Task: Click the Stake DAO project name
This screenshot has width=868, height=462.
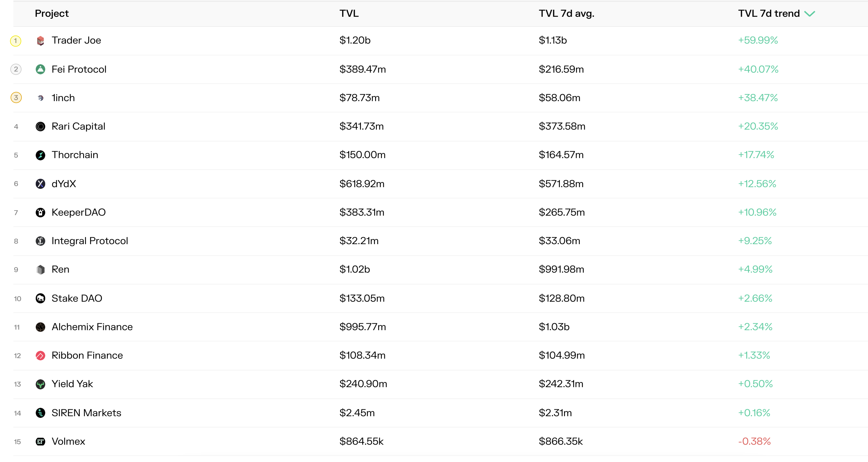Action: pyautogui.click(x=77, y=298)
